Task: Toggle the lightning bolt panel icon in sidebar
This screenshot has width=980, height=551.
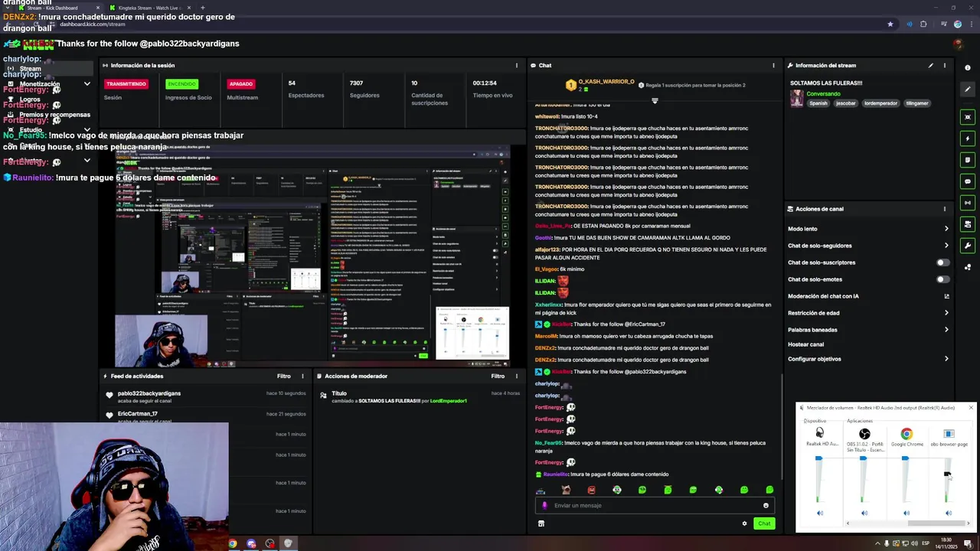Action: pyautogui.click(x=968, y=139)
